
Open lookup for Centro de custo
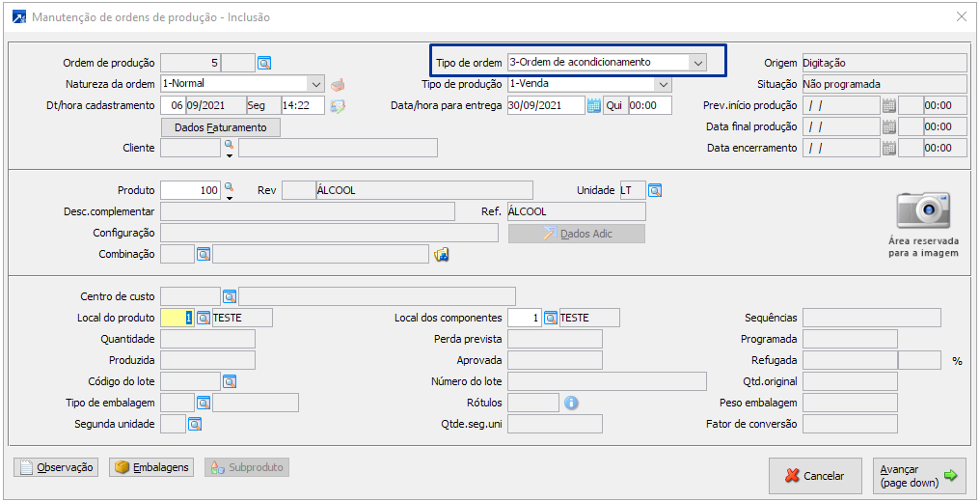click(x=230, y=296)
